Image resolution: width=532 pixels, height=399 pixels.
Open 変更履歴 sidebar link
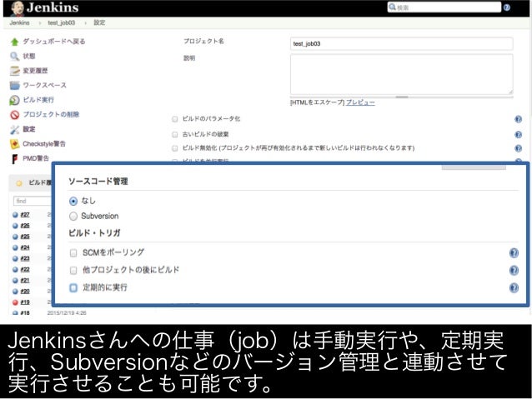coord(35,71)
